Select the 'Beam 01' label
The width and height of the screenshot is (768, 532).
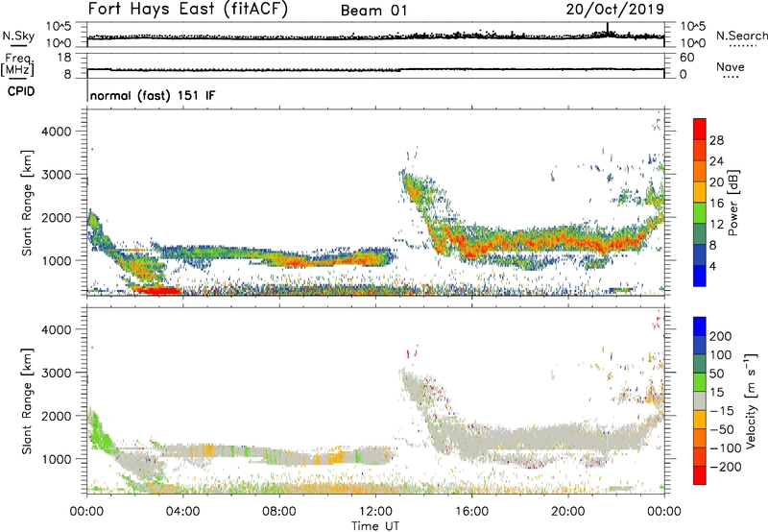pyautogui.click(x=373, y=11)
